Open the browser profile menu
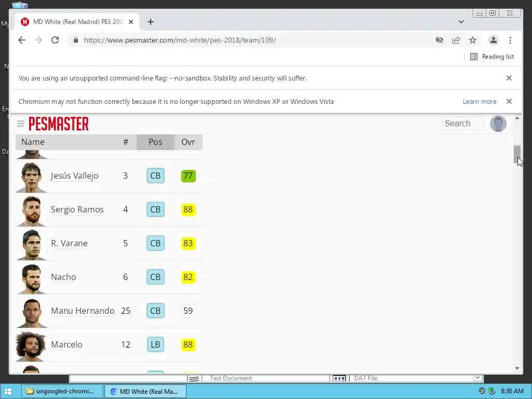Viewport: 532px width, 399px height. coord(494,40)
